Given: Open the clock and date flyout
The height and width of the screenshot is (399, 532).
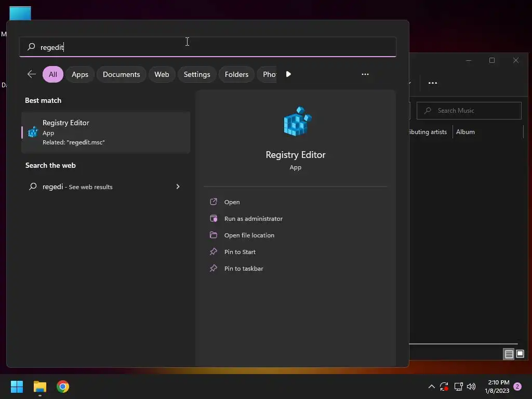Looking at the screenshot, I should 497,387.
